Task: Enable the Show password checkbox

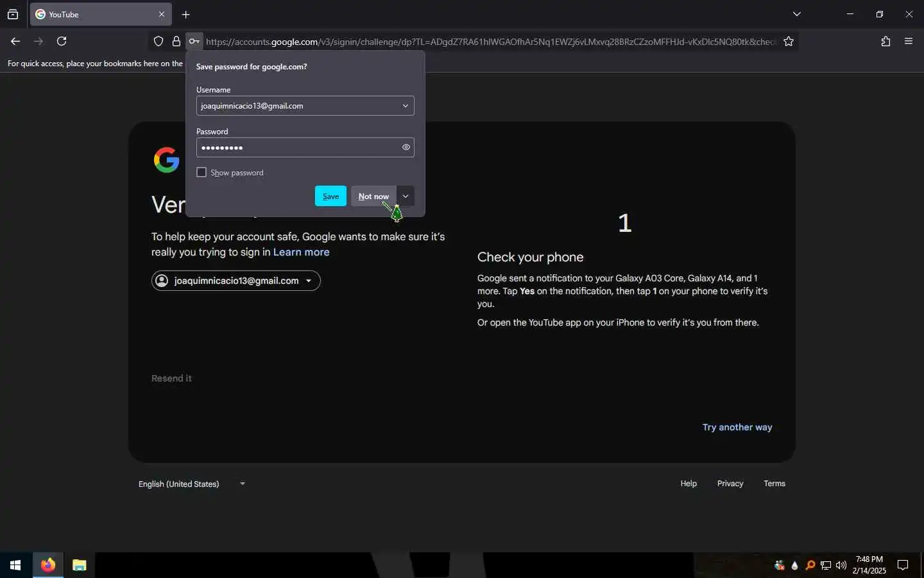Action: (201, 173)
